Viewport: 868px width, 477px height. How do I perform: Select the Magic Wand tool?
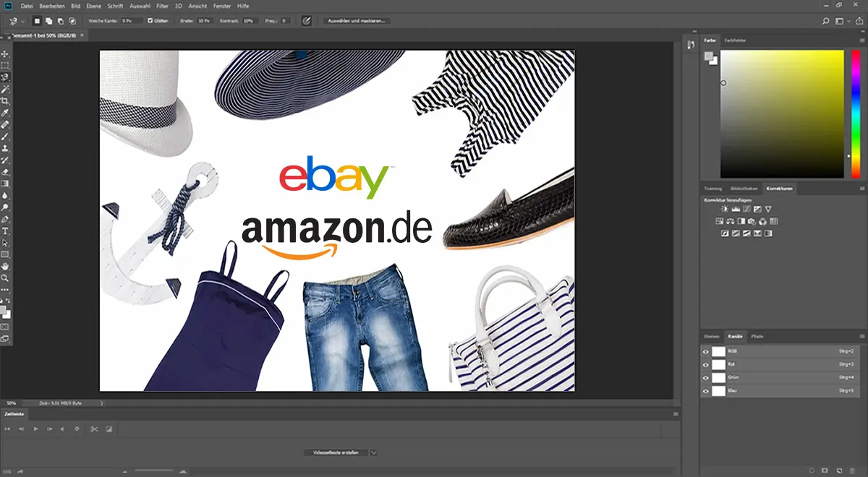coord(5,89)
